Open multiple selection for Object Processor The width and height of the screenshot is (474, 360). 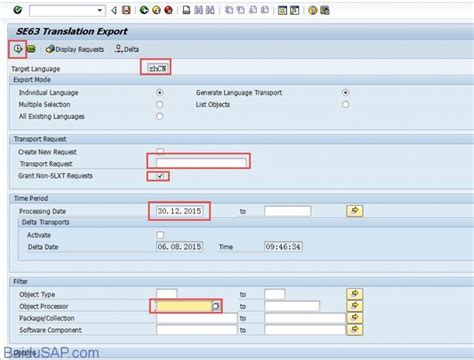(355, 306)
